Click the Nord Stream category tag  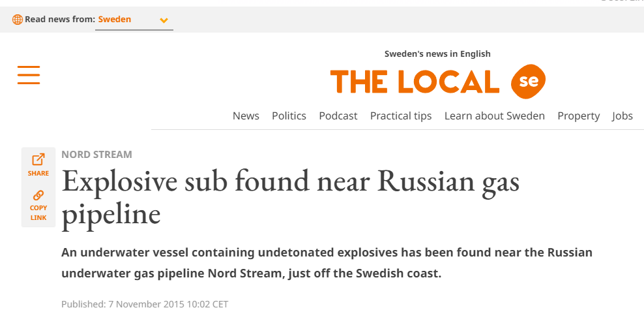tap(96, 155)
